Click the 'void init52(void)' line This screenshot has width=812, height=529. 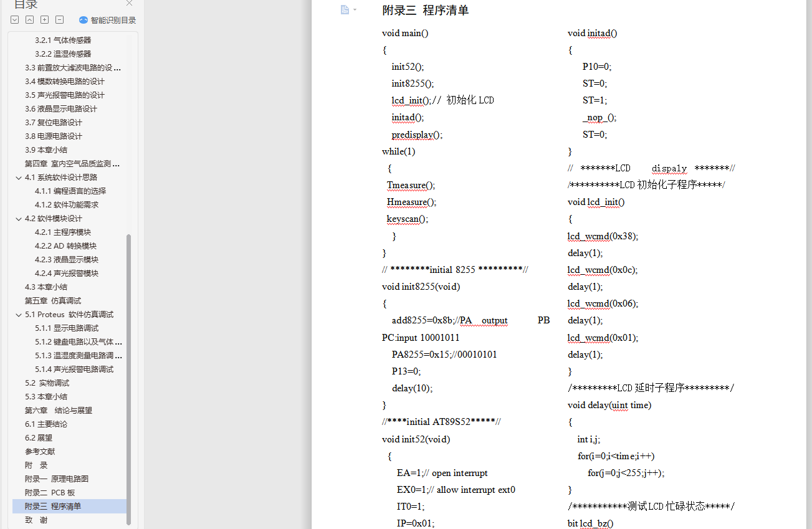[x=416, y=439]
